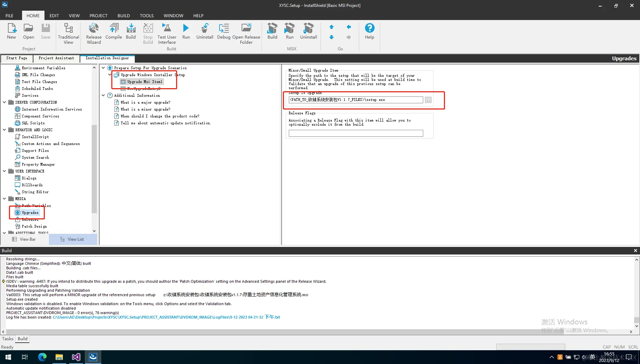
Task: Switch to the Project Assistant tab
Action: [56, 58]
